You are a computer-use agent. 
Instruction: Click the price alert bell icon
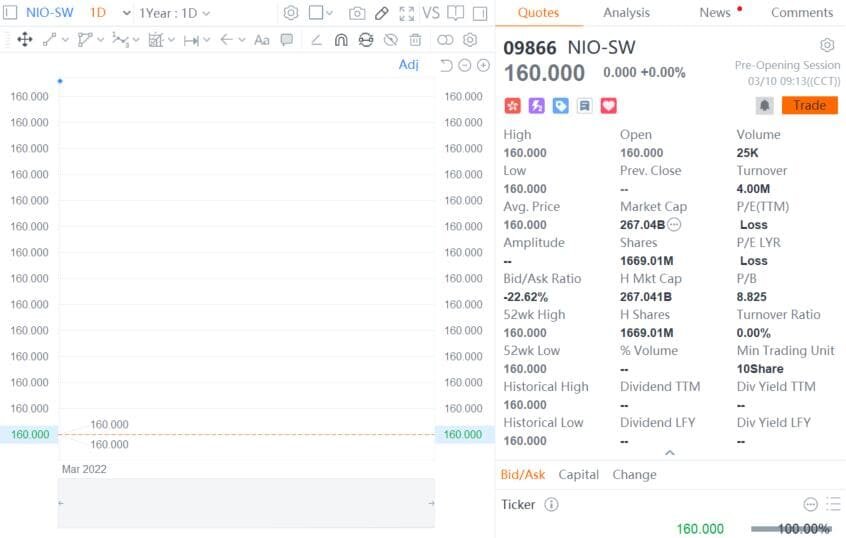pyautogui.click(x=765, y=105)
